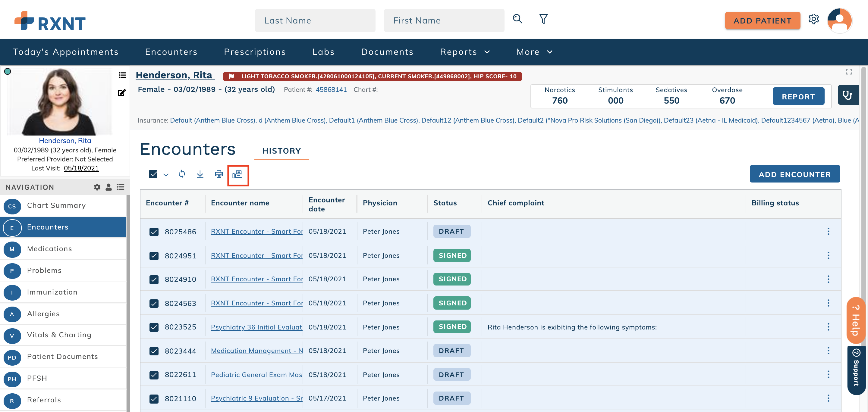Open the Support widget
This screenshot has width=868, height=412.
pos(856,371)
